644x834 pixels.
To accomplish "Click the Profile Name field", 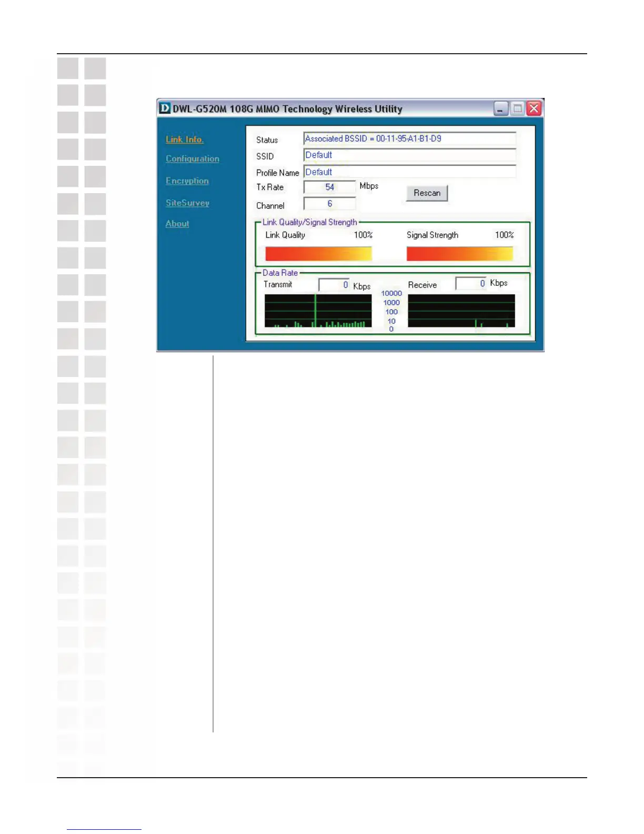I will (410, 172).
